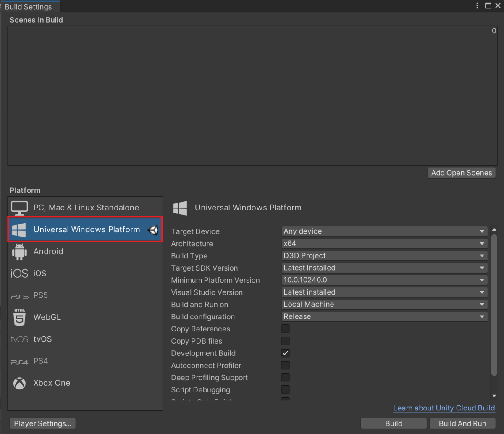Select the WebGL platform row
This screenshot has height=434, width=504.
click(x=85, y=317)
